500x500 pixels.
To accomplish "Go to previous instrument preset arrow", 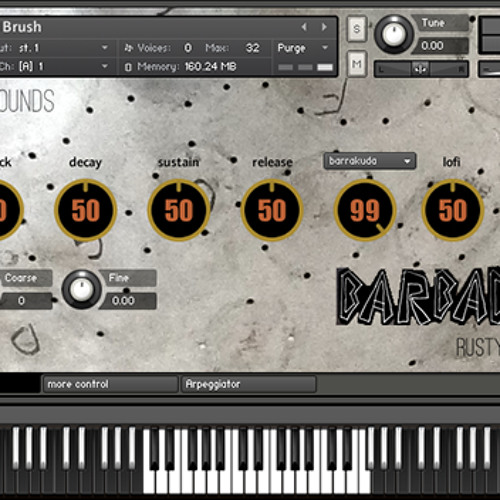I will click(304, 27).
